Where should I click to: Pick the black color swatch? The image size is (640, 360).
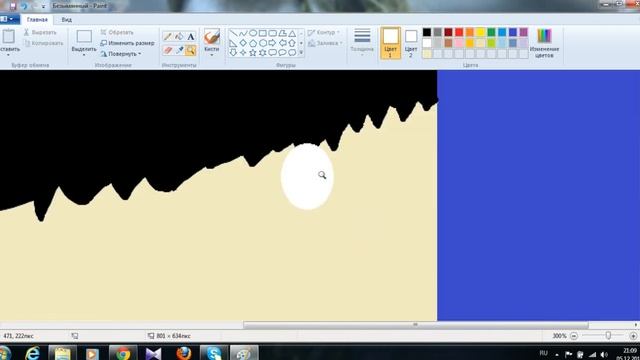click(427, 32)
